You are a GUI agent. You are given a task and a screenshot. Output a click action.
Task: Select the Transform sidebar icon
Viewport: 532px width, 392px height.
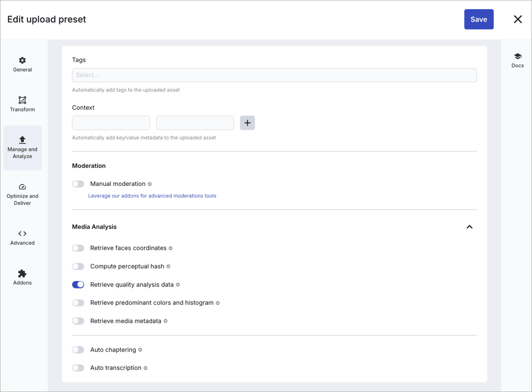22,100
